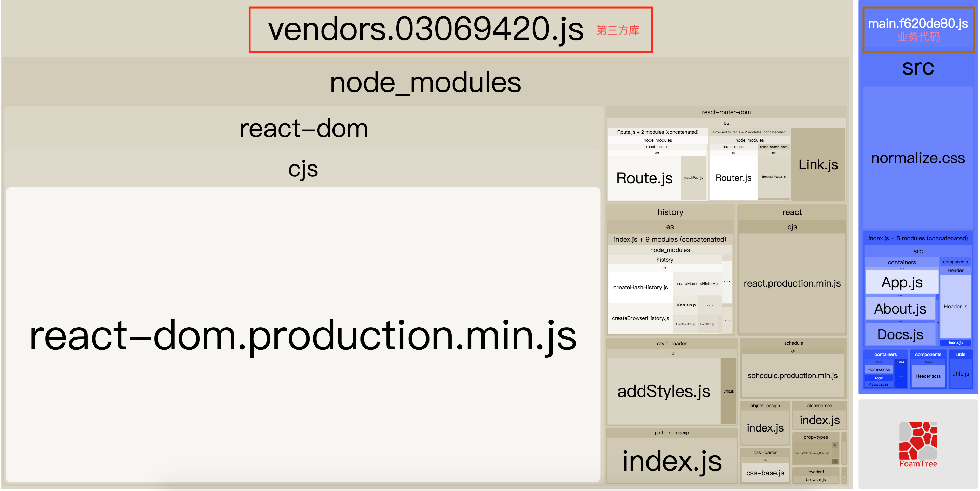This screenshot has width=980, height=491.
Task: Click the utils.js cell
Action: coord(960,374)
